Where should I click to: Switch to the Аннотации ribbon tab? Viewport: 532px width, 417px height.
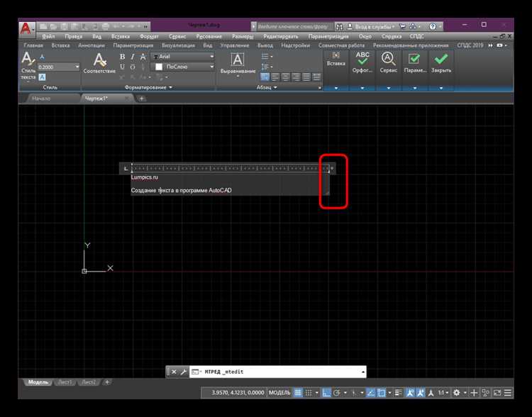92,45
